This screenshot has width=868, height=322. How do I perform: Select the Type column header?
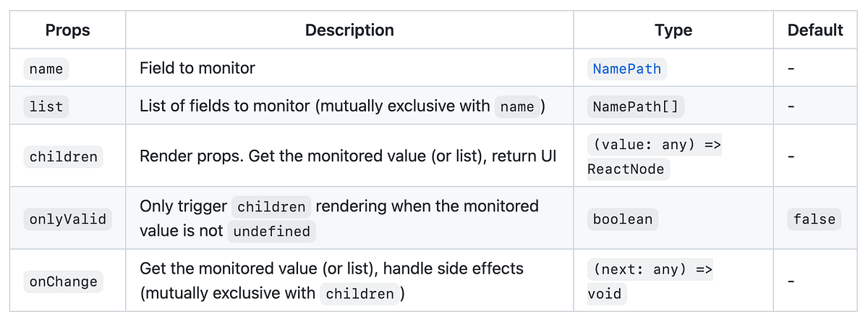point(673,30)
